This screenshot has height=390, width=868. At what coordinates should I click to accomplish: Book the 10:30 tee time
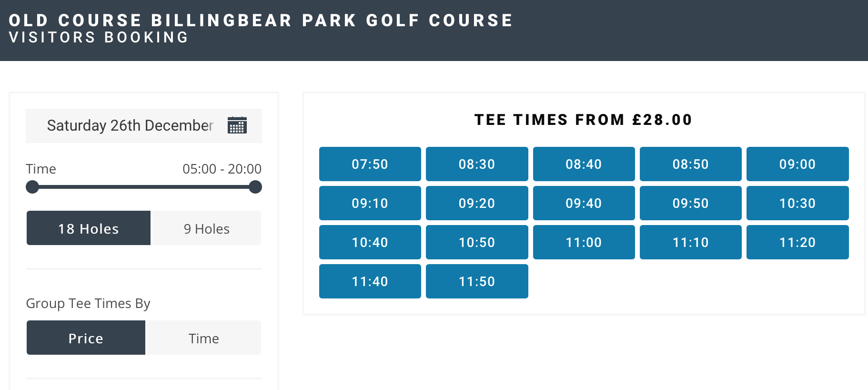pyautogui.click(x=797, y=203)
